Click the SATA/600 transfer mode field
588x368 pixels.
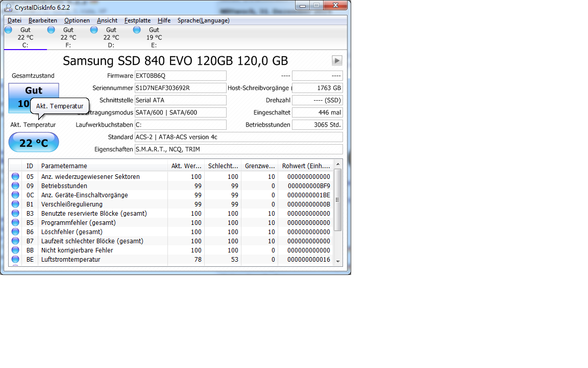pos(180,112)
